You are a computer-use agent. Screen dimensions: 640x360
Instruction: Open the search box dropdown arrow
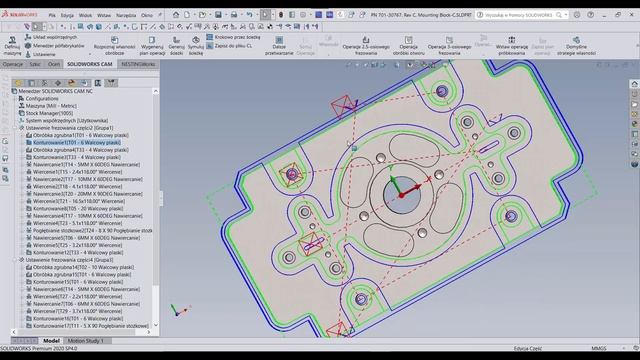(x=566, y=15)
